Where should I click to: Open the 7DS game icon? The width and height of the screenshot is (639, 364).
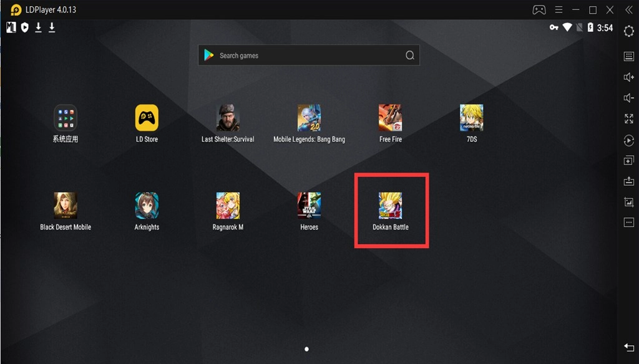tap(471, 118)
